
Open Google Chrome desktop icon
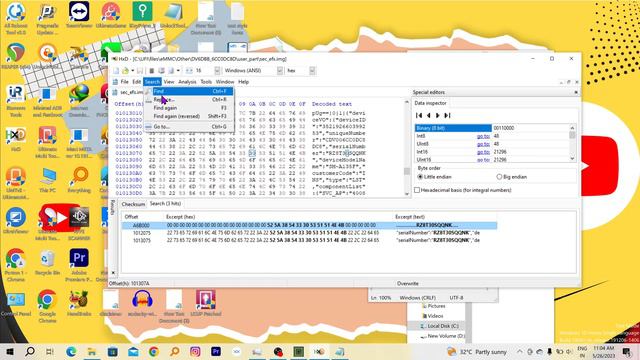(x=47, y=306)
